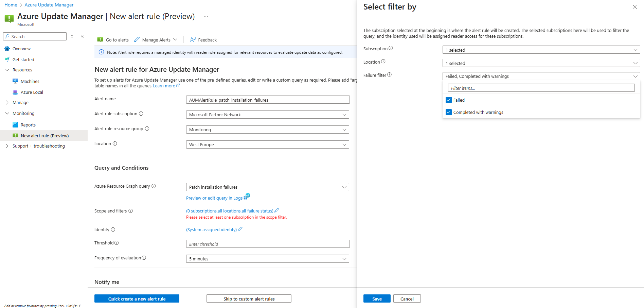Screen dimensions: 644x308
Task: Click the Azure Local icon
Action: (15, 92)
